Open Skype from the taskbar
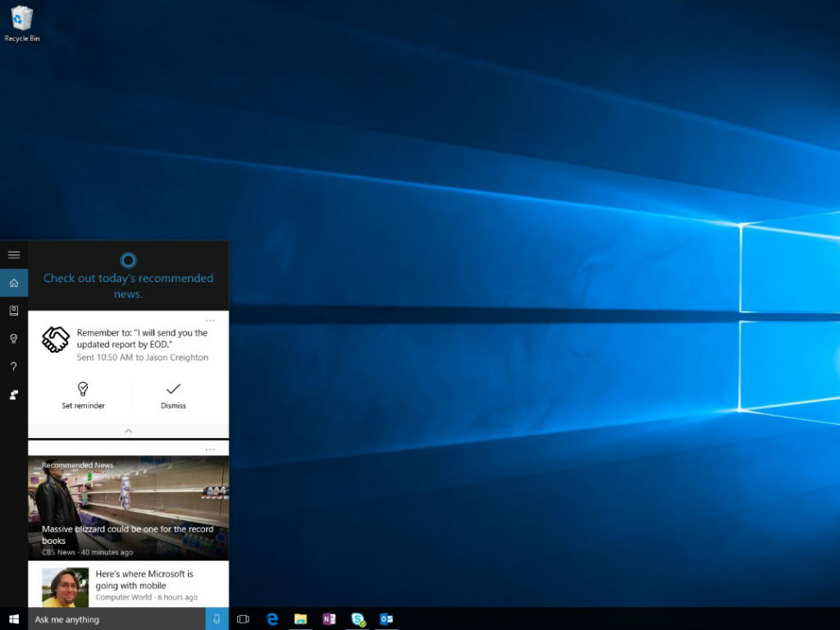The image size is (840, 630). point(358,619)
